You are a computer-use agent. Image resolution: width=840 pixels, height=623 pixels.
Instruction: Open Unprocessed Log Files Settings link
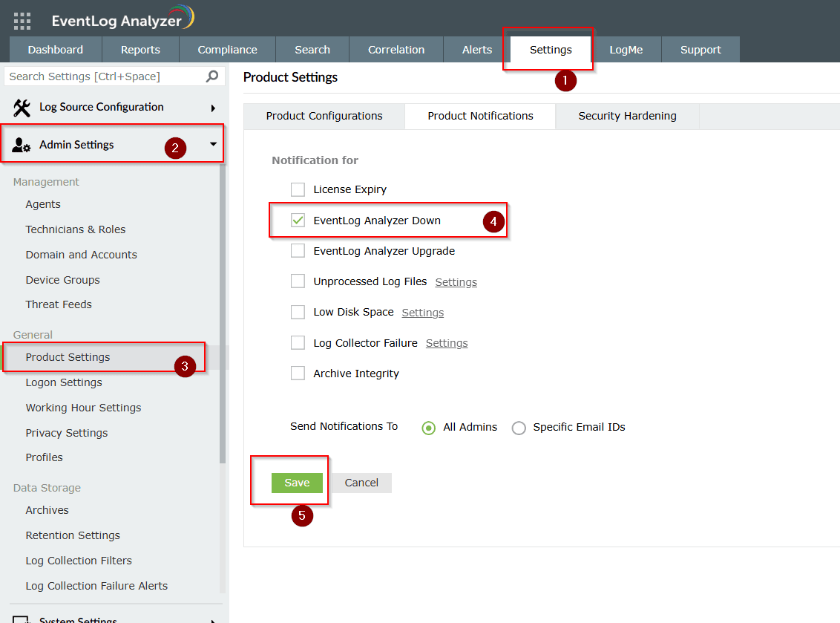point(456,282)
